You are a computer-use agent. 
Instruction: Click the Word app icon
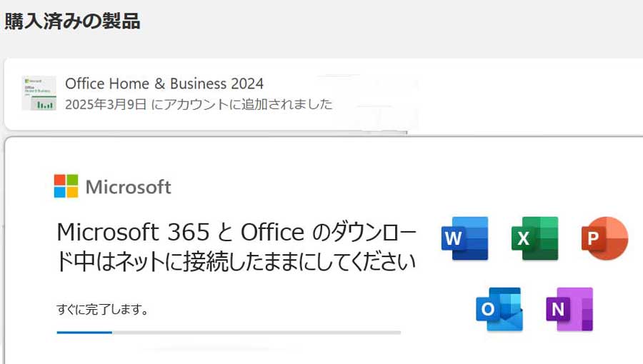[464, 238]
